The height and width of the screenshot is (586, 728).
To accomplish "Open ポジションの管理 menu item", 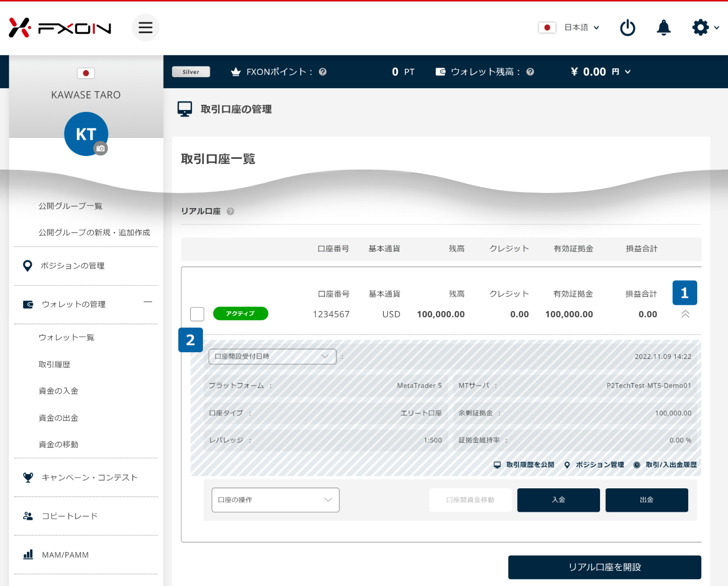I will 73,266.
